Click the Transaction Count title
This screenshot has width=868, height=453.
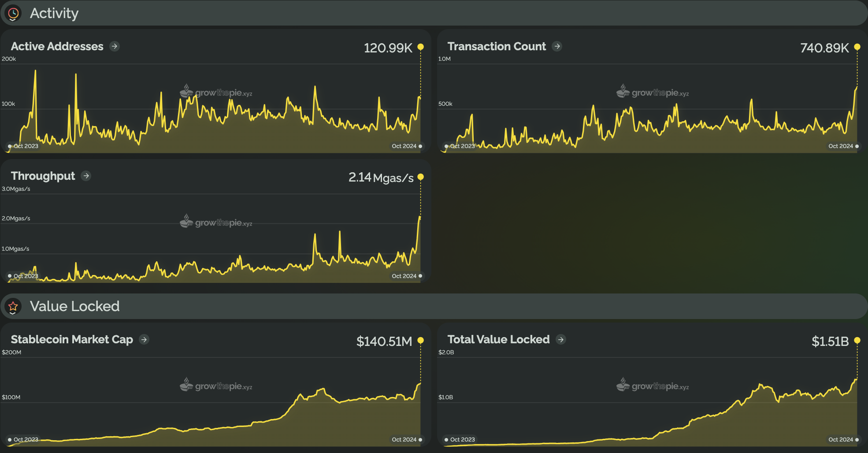(497, 46)
